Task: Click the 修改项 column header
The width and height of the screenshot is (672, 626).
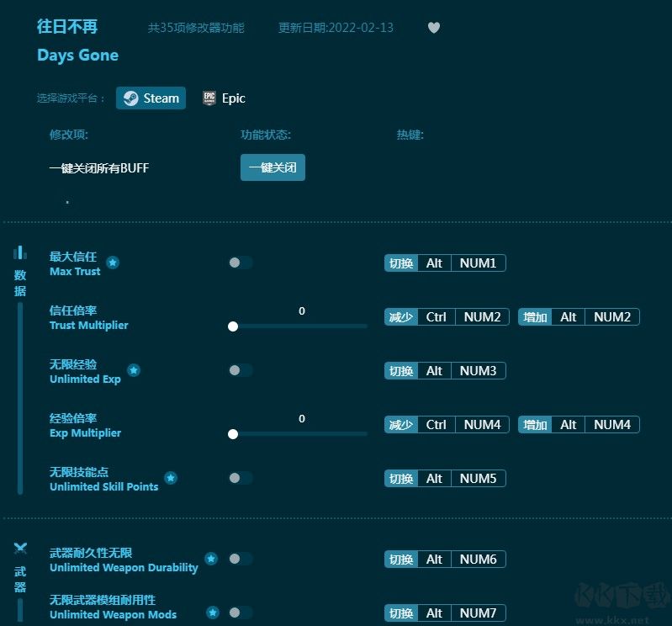Action: 69,135
